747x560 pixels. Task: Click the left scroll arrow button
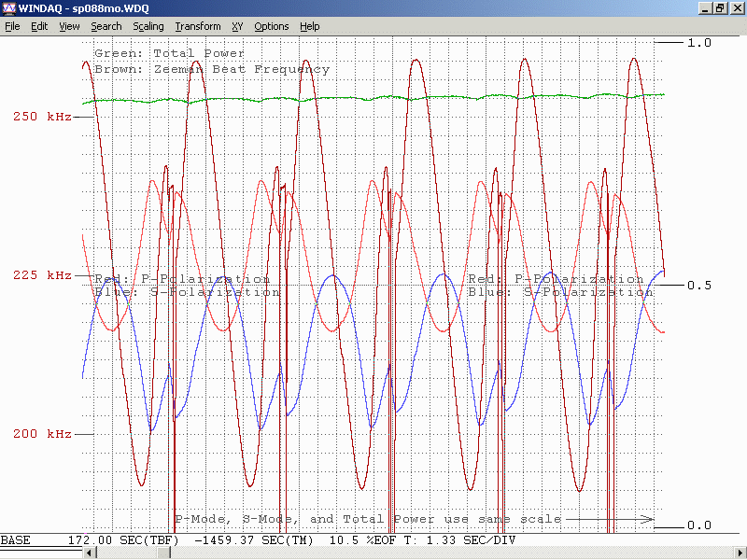90,553
